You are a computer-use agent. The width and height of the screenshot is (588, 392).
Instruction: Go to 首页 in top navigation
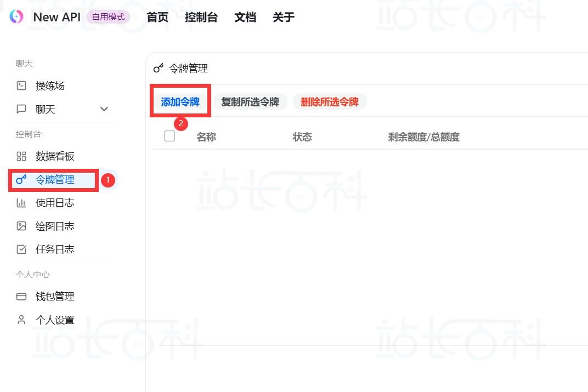coord(157,17)
